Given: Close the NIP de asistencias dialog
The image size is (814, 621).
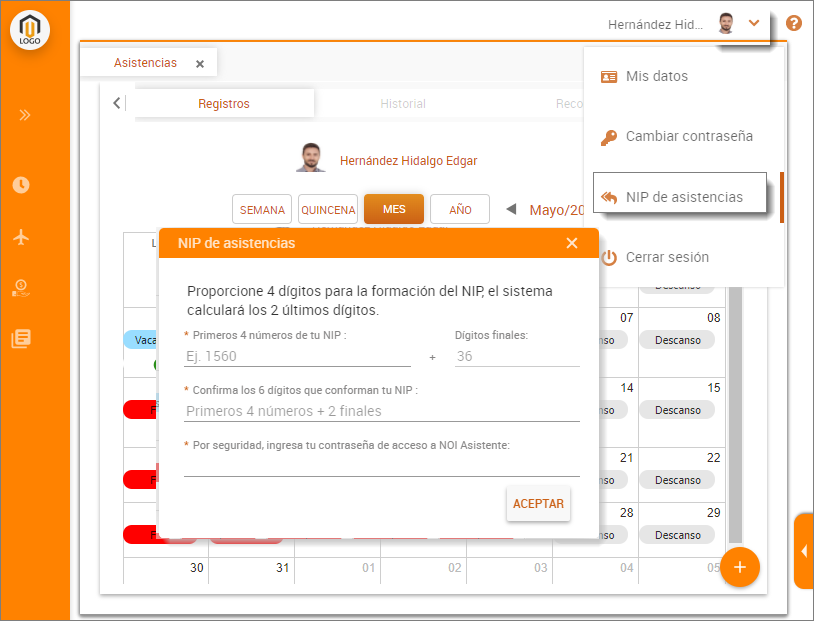Looking at the screenshot, I should pos(572,243).
